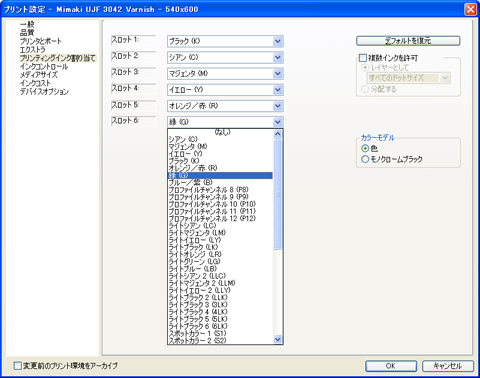Click the ink list scroll-down arrow
Viewport: 480px width, 378px height.
pyautogui.click(x=278, y=339)
